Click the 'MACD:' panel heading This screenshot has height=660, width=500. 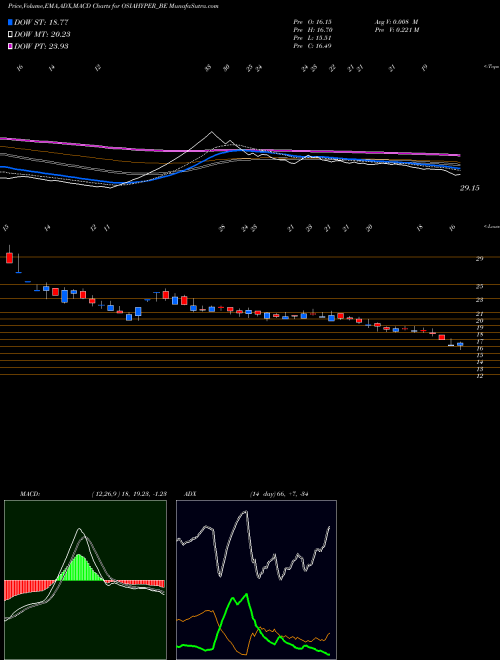click(29, 494)
